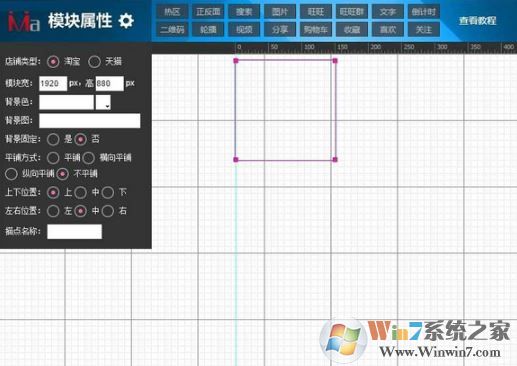This screenshot has height=366, width=517.
Task: Grab the bottom-right handle of the purple selection box
Action: (x=335, y=159)
